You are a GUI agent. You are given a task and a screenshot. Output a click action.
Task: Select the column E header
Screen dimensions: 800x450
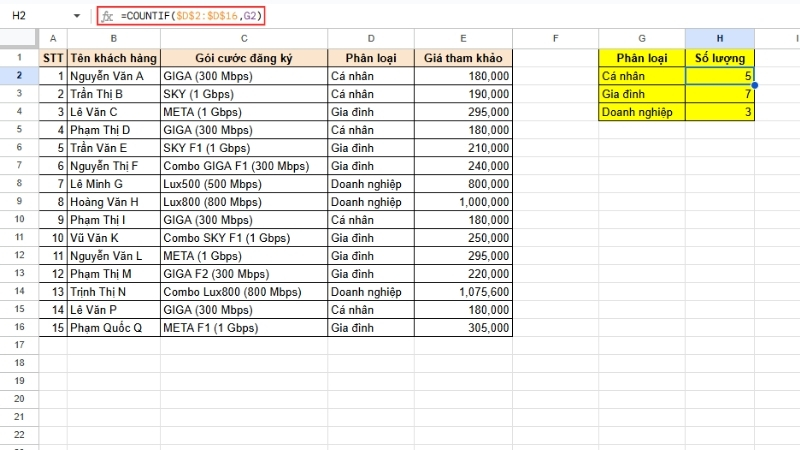pyautogui.click(x=464, y=38)
